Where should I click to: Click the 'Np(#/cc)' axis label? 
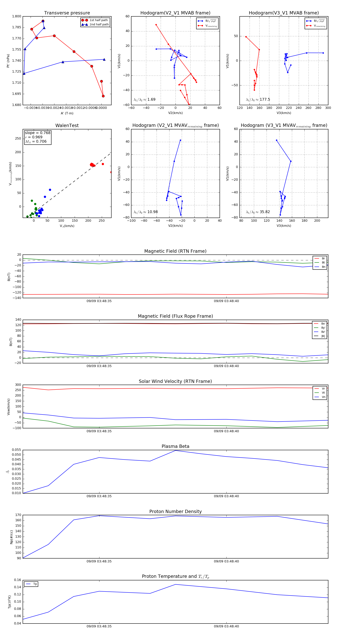(11, 537)
